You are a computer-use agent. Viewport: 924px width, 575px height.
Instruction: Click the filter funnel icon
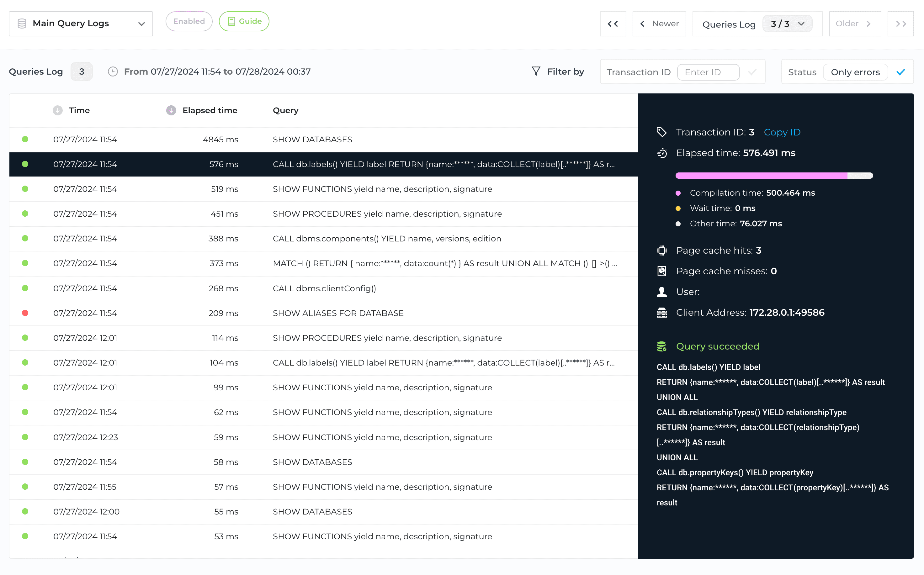[x=536, y=71]
